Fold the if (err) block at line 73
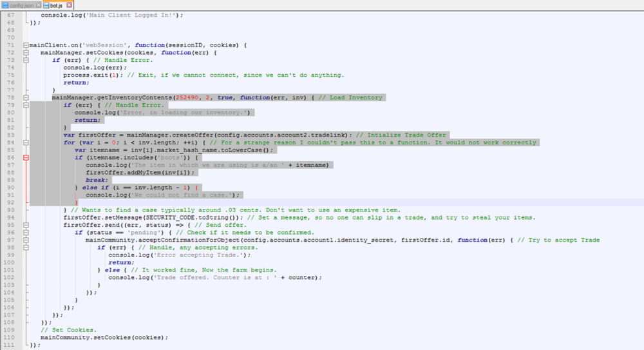 [26, 60]
